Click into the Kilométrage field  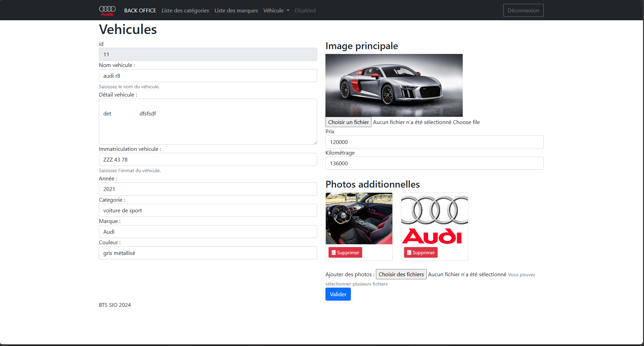[435, 163]
